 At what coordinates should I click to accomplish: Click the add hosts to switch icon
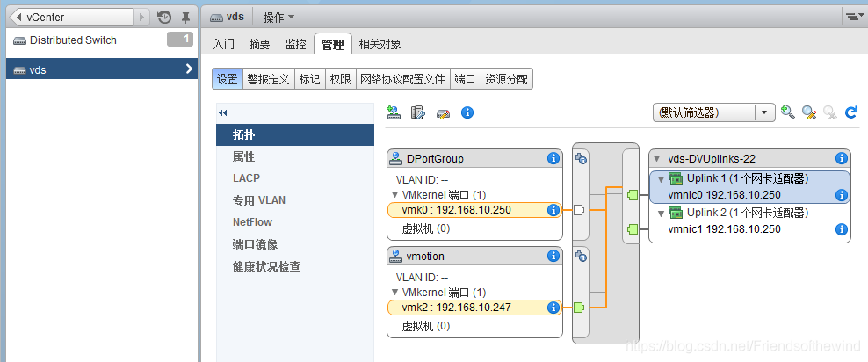[x=394, y=113]
